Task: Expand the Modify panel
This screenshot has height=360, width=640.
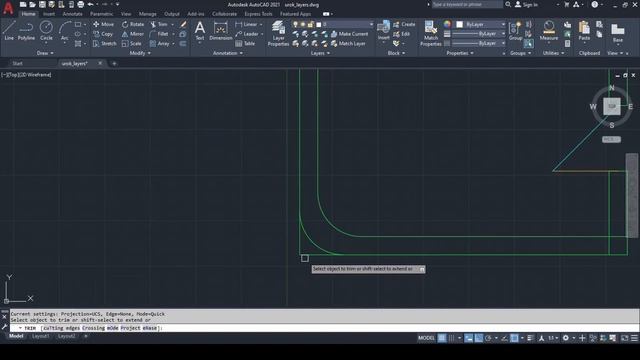Action: pos(140,53)
